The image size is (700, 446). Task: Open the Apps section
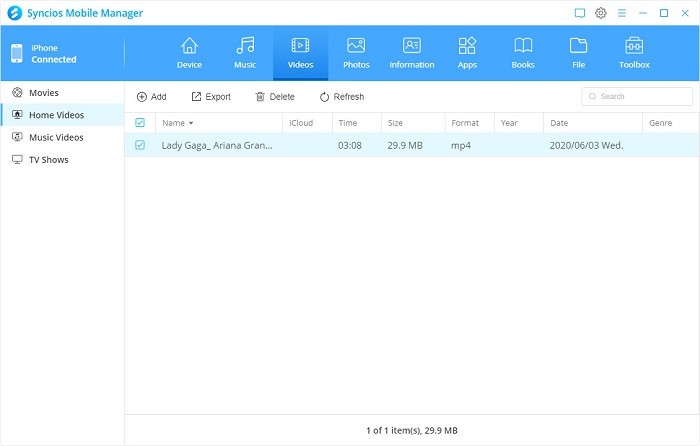pos(467,53)
